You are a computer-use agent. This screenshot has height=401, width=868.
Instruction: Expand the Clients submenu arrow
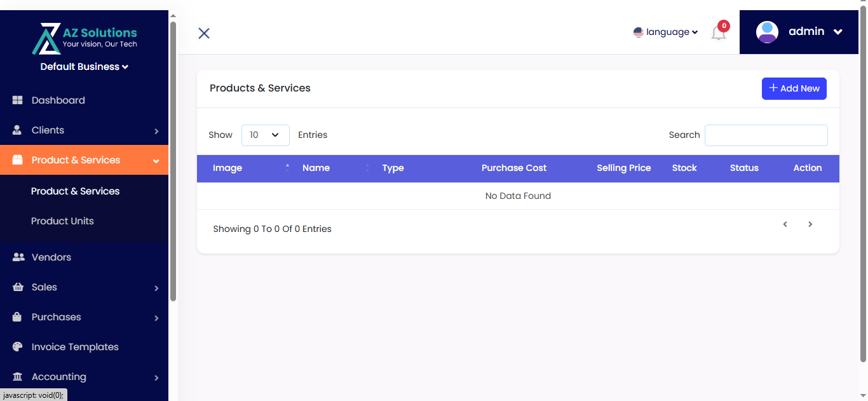click(156, 131)
